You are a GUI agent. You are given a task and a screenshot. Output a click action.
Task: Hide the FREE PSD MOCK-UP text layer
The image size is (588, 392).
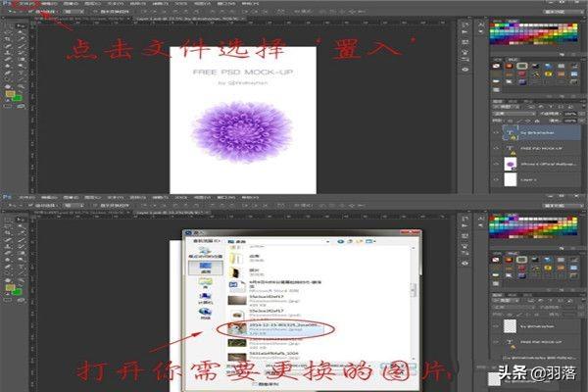coord(496,149)
